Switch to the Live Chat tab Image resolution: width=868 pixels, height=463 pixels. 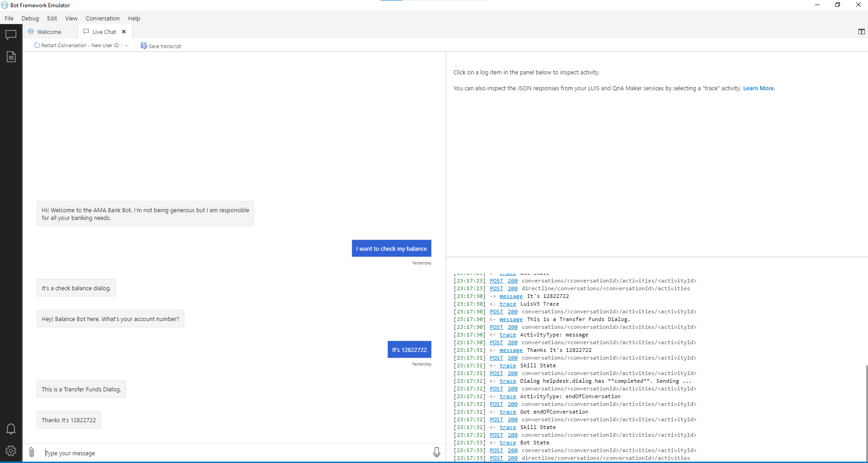pyautogui.click(x=104, y=32)
